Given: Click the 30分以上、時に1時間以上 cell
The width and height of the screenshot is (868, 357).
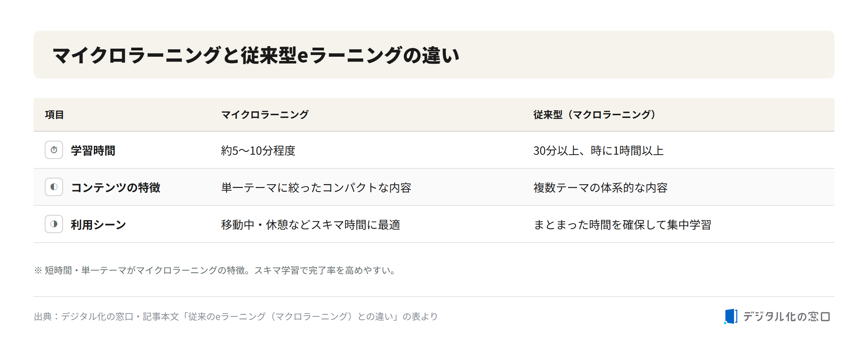Looking at the screenshot, I should tap(598, 150).
